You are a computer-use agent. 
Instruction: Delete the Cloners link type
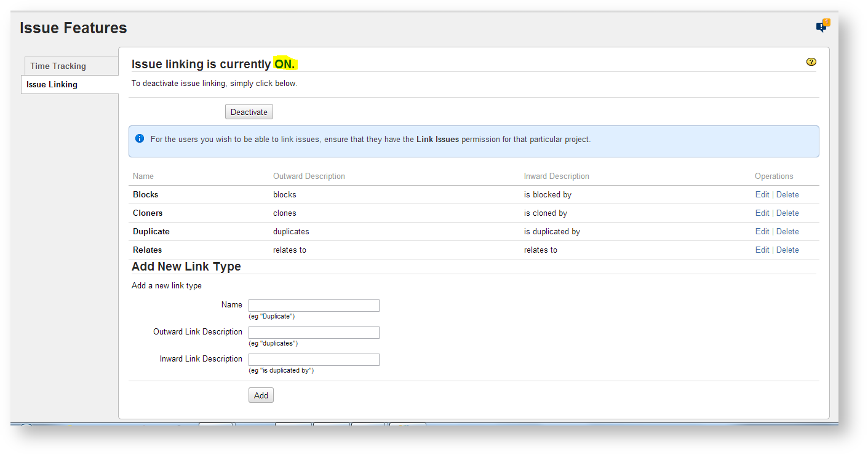pos(787,213)
